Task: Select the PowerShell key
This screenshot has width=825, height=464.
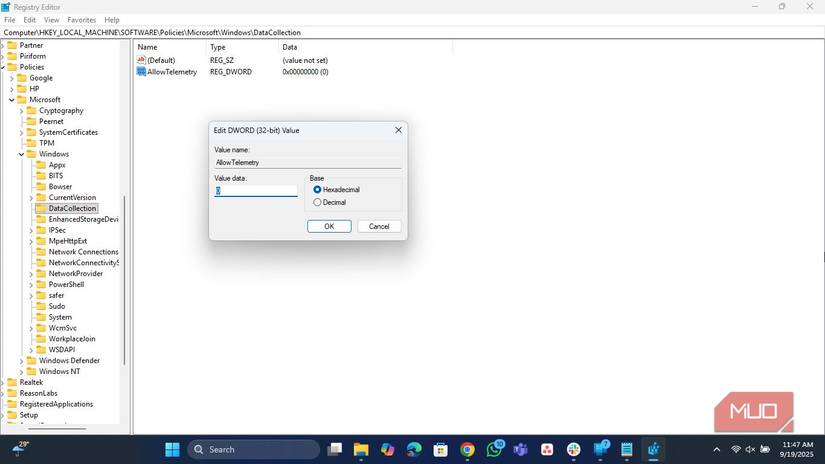Action: (66, 285)
